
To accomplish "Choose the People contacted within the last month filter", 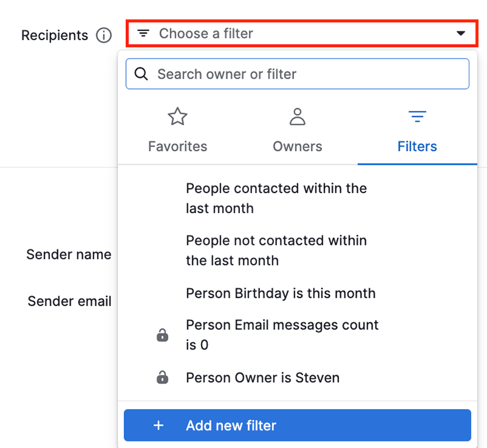I will pos(276,198).
